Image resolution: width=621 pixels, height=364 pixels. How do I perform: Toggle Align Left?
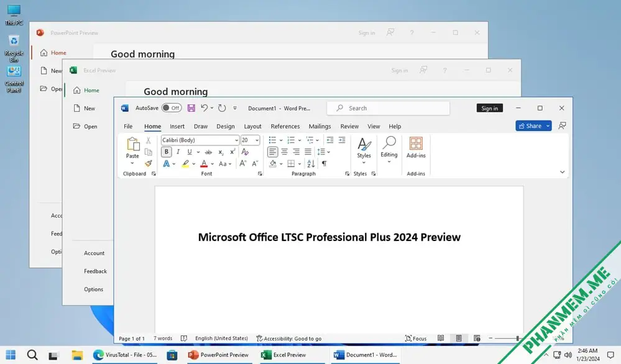pyautogui.click(x=272, y=152)
